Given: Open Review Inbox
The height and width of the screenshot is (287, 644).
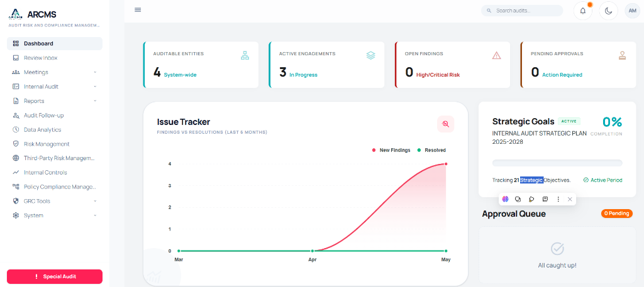Looking at the screenshot, I should 55,58.
